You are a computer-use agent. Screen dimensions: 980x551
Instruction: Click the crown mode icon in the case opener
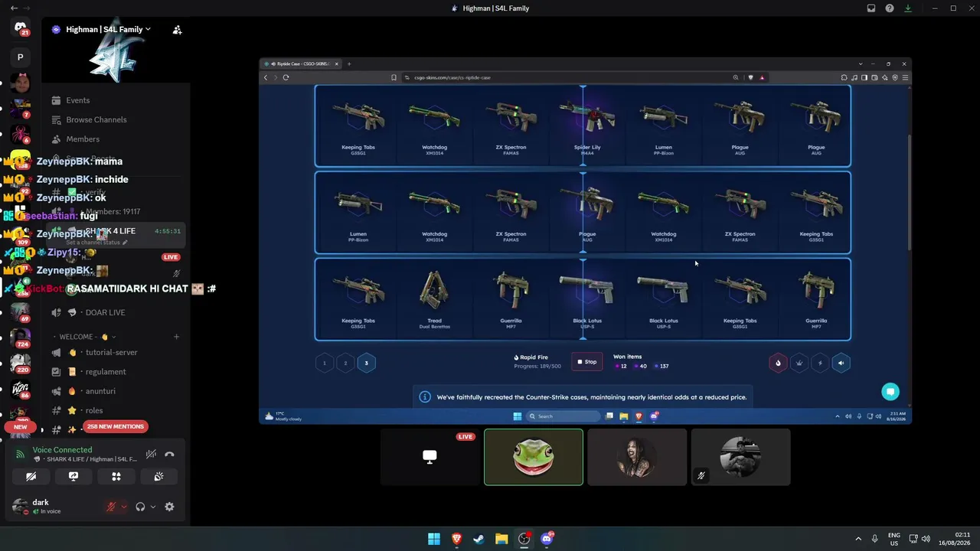click(x=799, y=363)
